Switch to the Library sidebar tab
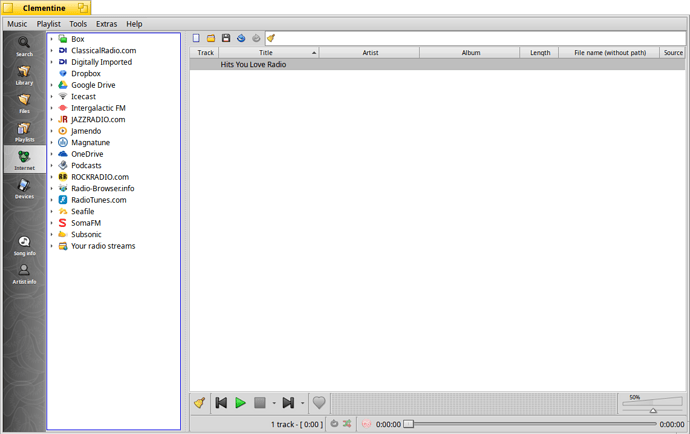This screenshot has width=690, height=434. click(24, 75)
